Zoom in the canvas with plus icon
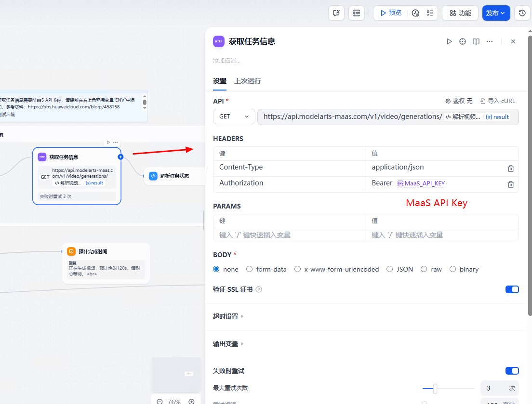The height and width of the screenshot is (404, 532). 192,402
